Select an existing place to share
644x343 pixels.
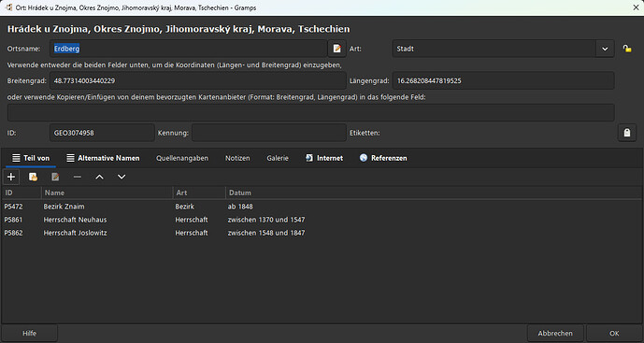(34, 177)
